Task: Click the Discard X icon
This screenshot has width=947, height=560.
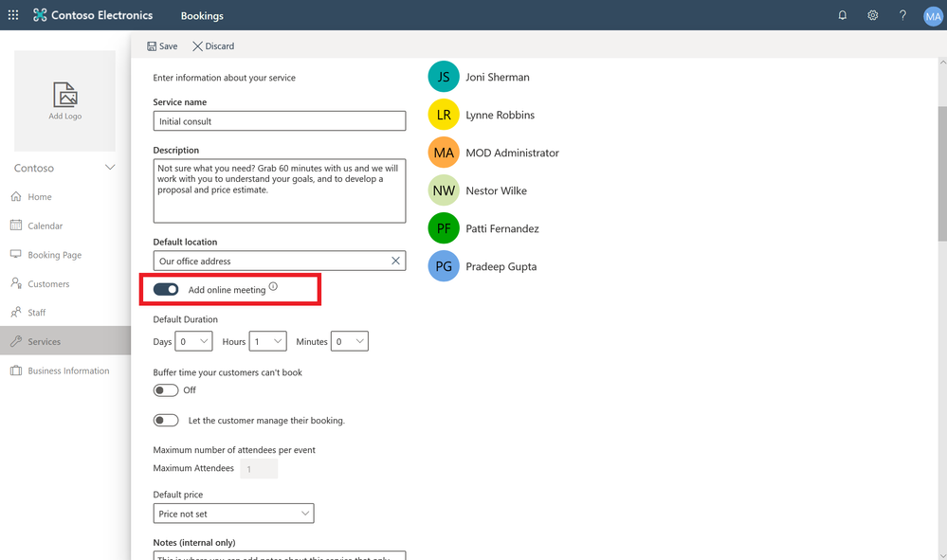Action: point(197,46)
